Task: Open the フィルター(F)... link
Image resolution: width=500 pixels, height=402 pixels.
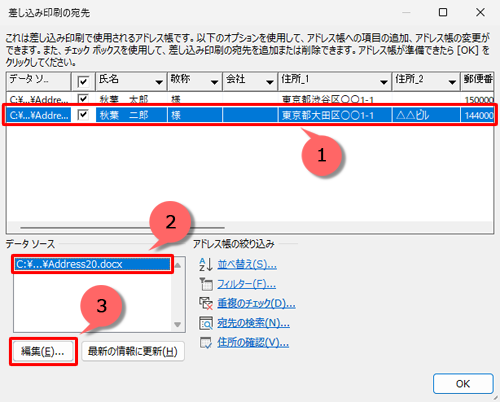Action: (247, 284)
